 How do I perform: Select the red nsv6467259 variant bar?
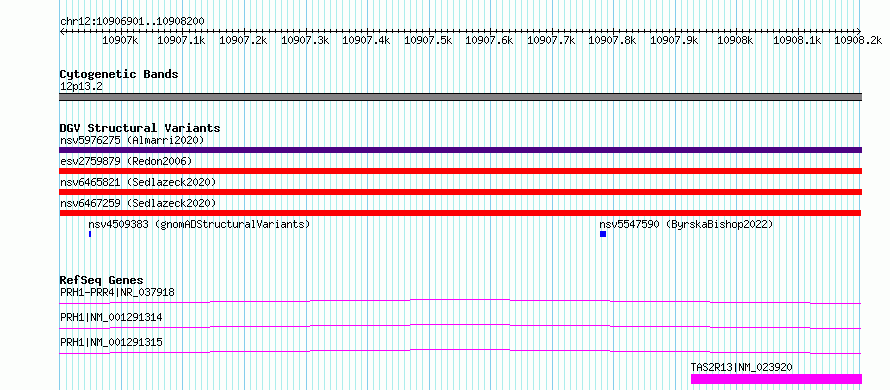coord(460,213)
